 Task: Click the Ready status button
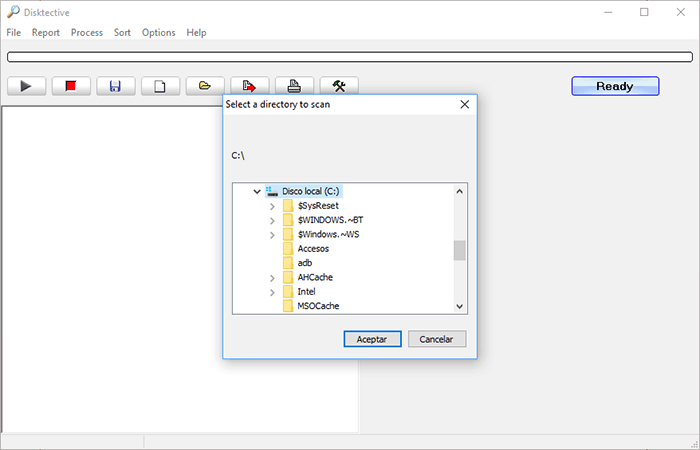click(615, 86)
